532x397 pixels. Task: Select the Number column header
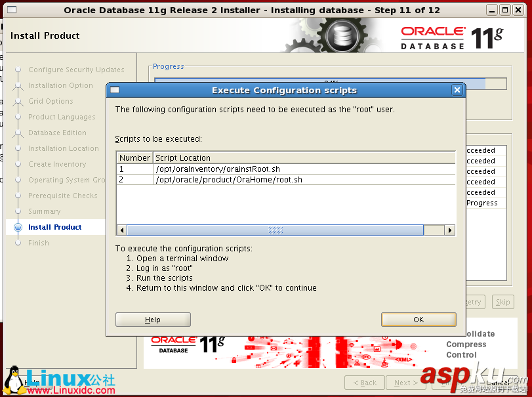point(134,157)
